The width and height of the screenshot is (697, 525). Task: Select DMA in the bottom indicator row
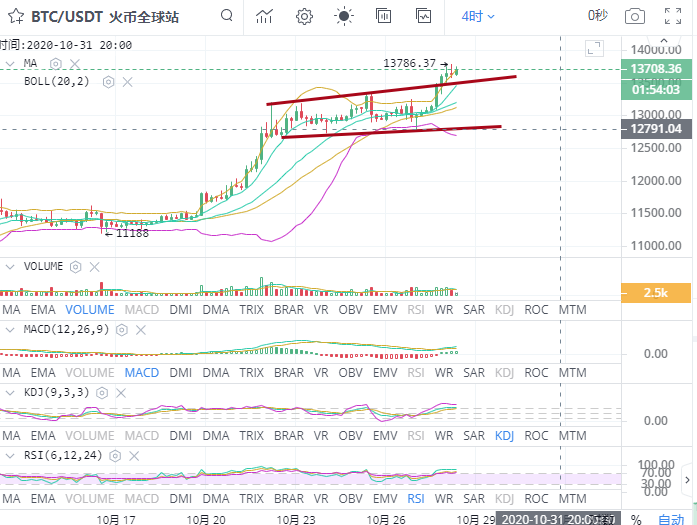(216, 499)
